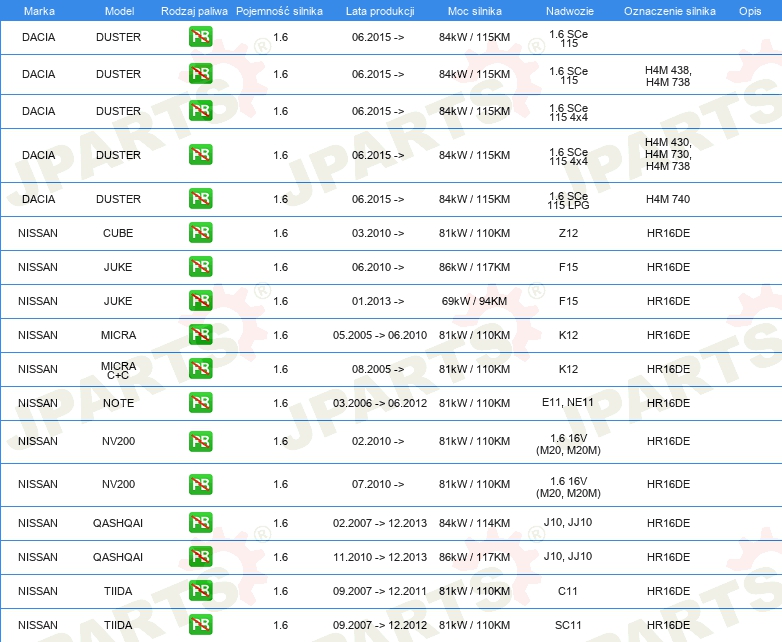
Task: Click the Nadwozie column header
Action: (x=569, y=11)
